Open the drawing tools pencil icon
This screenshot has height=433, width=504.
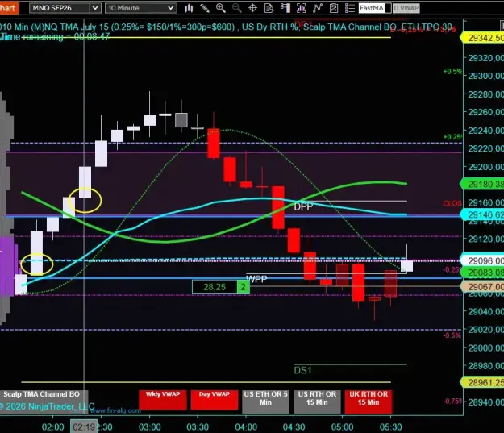(x=205, y=8)
